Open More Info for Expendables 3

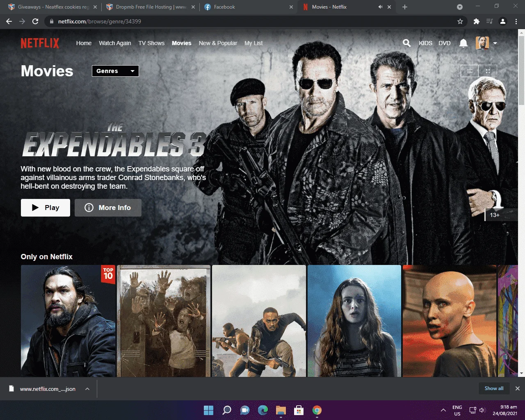point(108,208)
